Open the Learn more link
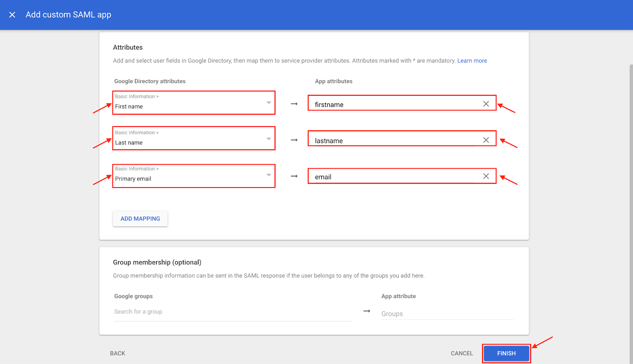633x364 pixels. point(472,61)
